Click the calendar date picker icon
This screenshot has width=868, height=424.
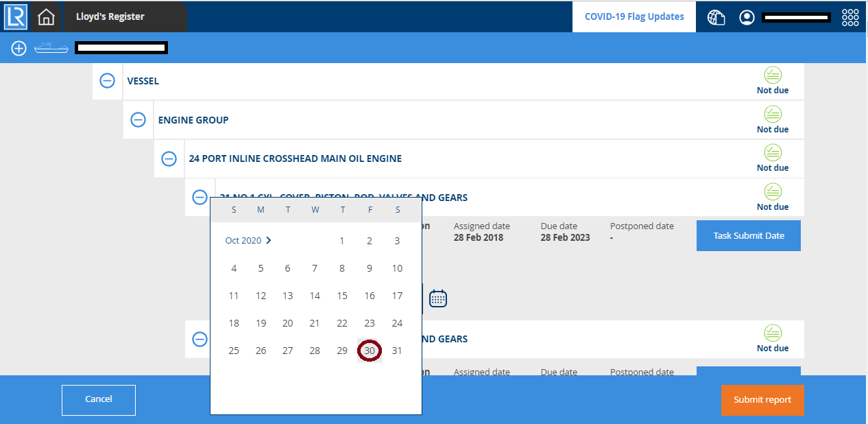tap(438, 298)
